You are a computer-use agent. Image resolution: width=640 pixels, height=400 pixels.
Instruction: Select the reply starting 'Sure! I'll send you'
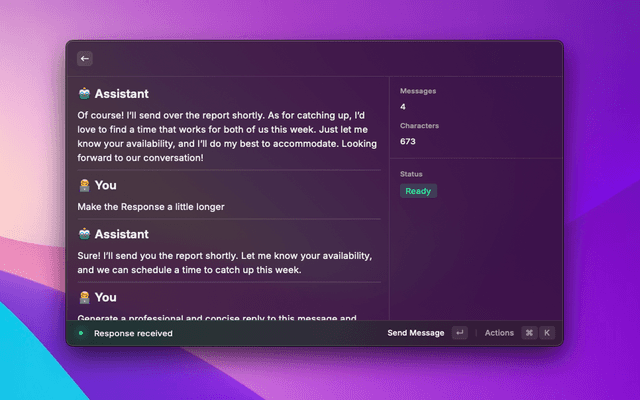pos(228,263)
